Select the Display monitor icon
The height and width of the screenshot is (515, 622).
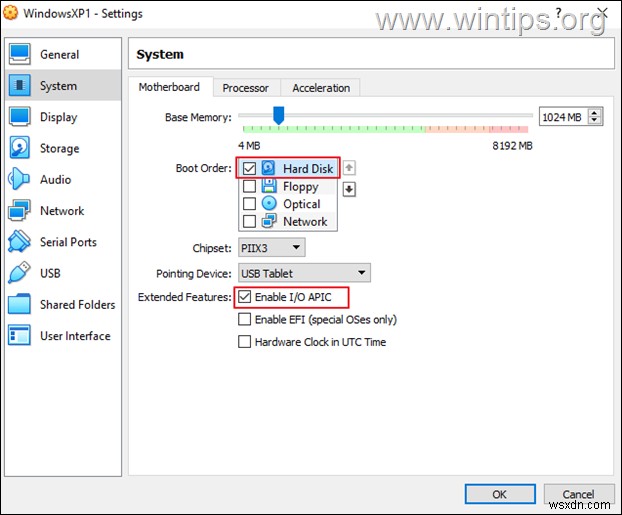coord(19,117)
